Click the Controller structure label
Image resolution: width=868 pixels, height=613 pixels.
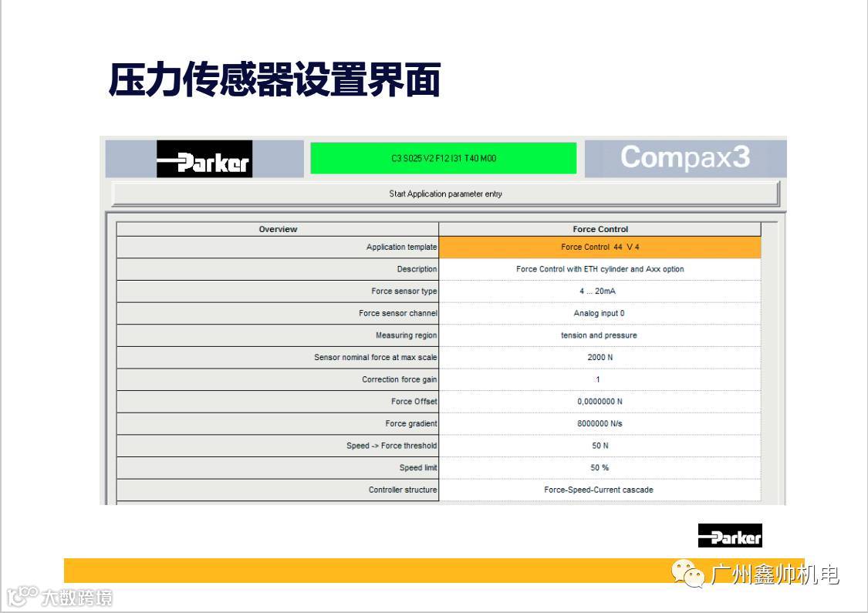pyautogui.click(x=403, y=490)
